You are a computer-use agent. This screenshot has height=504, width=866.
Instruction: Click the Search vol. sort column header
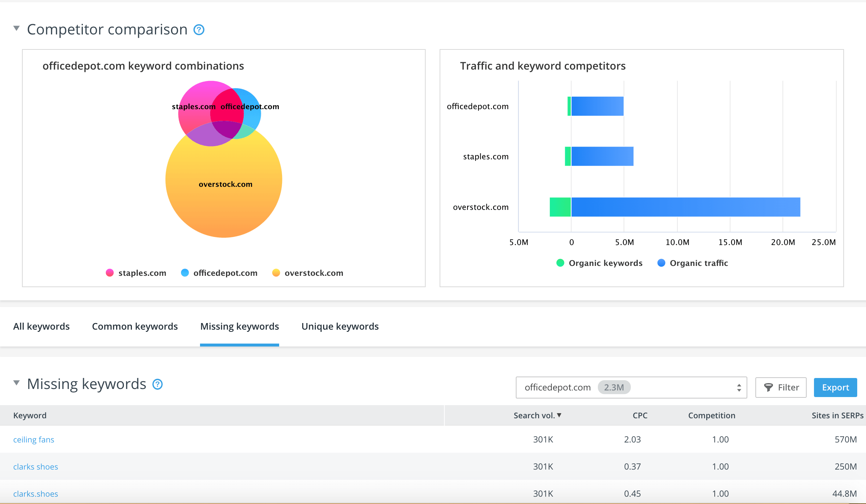(x=537, y=415)
